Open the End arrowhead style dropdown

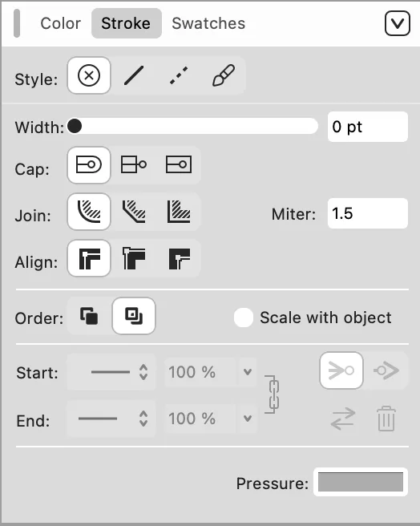tap(111, 419)
